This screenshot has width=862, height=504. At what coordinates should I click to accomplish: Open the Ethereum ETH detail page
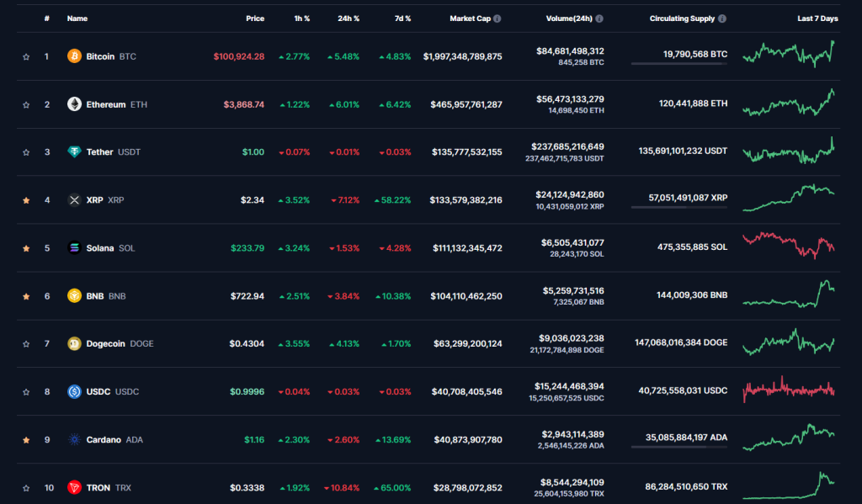click(116, 104)
